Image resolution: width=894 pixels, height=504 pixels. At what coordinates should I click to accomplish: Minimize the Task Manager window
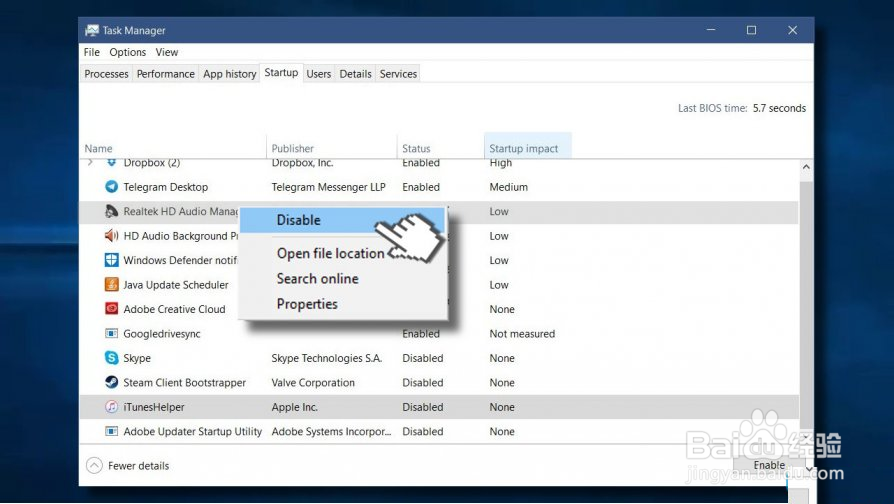tap(711, 30)
